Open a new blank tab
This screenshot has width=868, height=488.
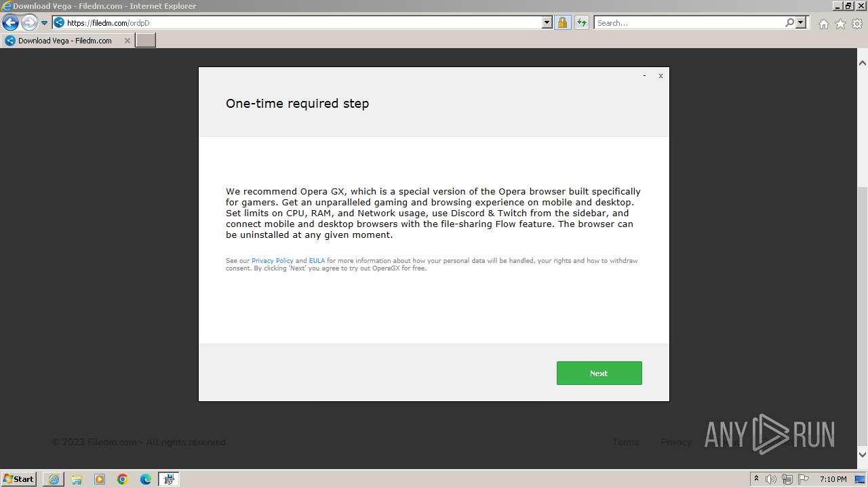(146, 41)
